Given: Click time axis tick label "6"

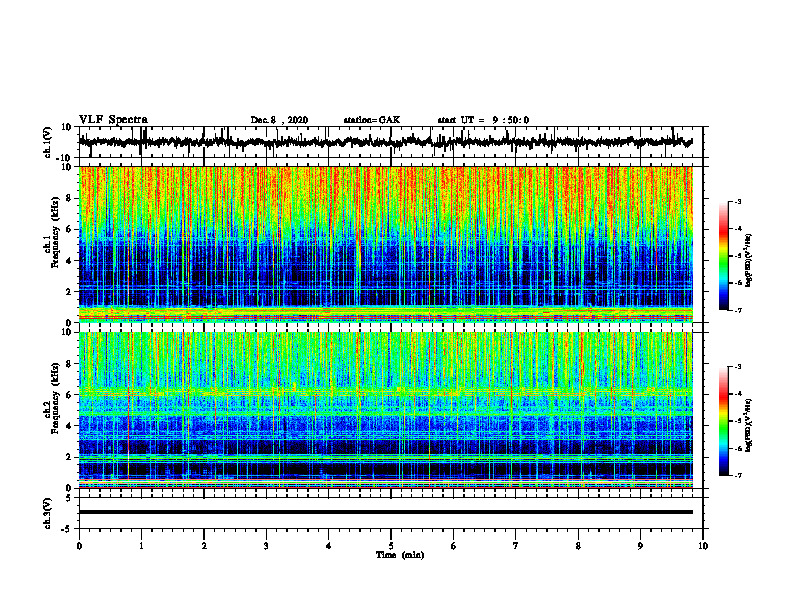Looking at the screenshot, I should click(x=454, y=546).
